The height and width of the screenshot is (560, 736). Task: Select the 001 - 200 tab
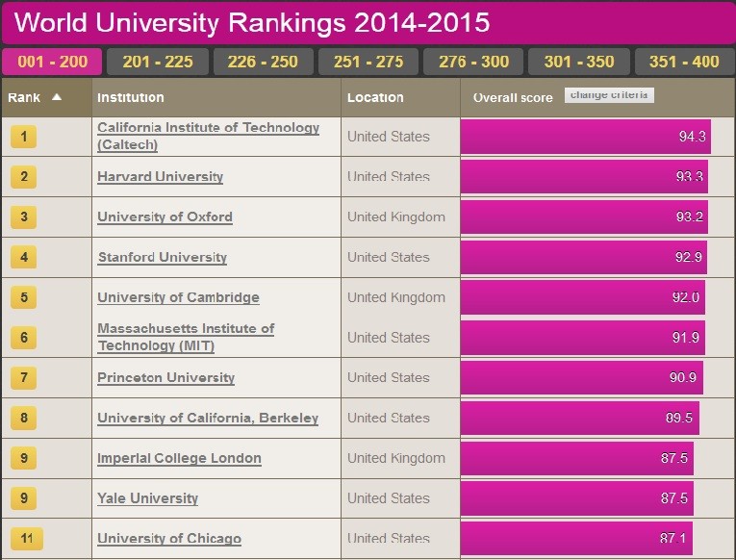(x=52, y=62)
